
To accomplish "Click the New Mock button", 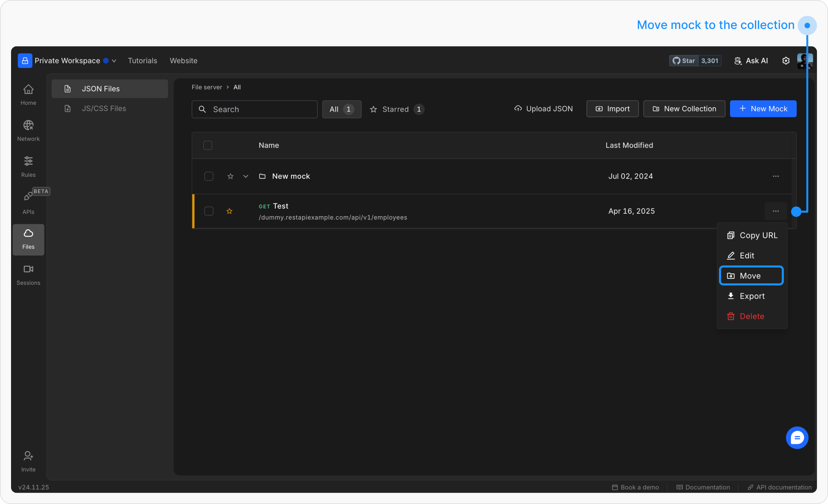I will coord(763,109).
